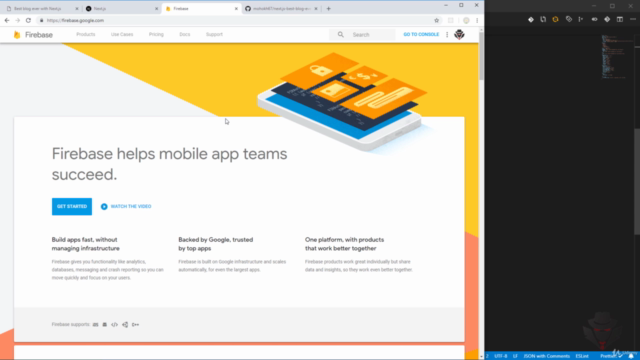Viewport: 640px width, 360px height.
Task: Click the C++ platform icon after Firebase supports
Action: click(136, 324)
